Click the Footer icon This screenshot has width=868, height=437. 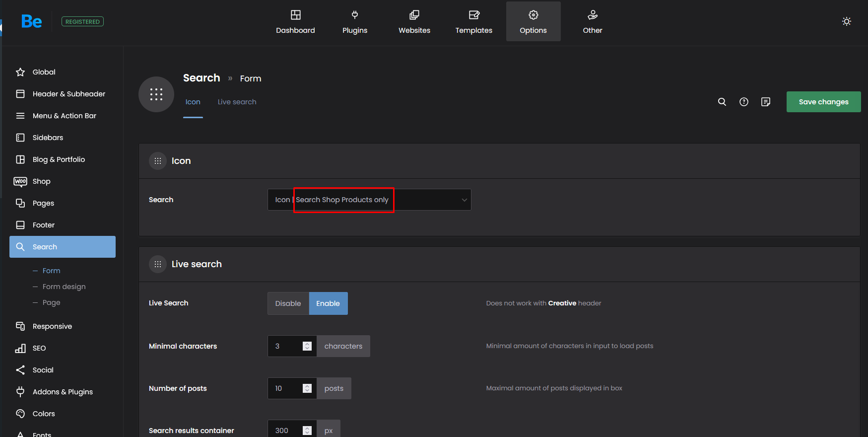click(x=20, y=225)
